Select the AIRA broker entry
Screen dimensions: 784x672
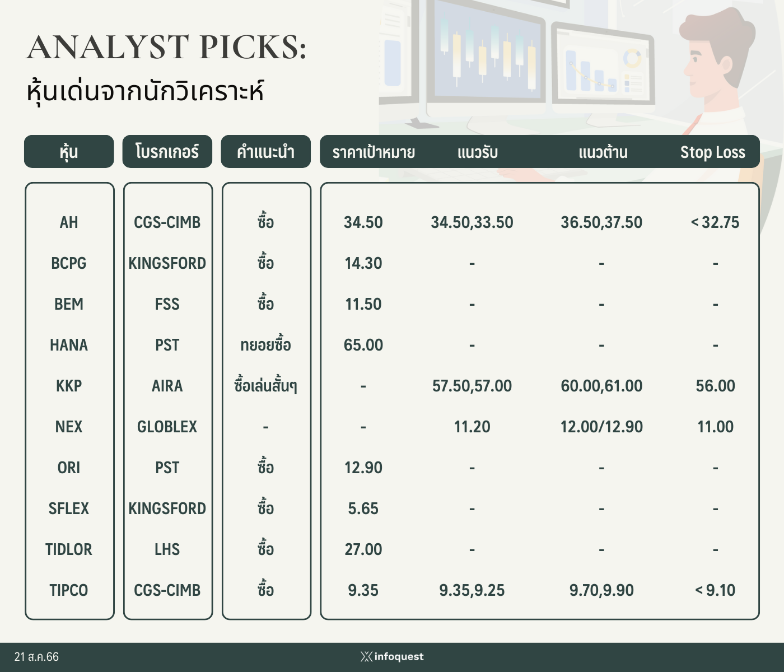pyautogui.click(x=167, y=386)
